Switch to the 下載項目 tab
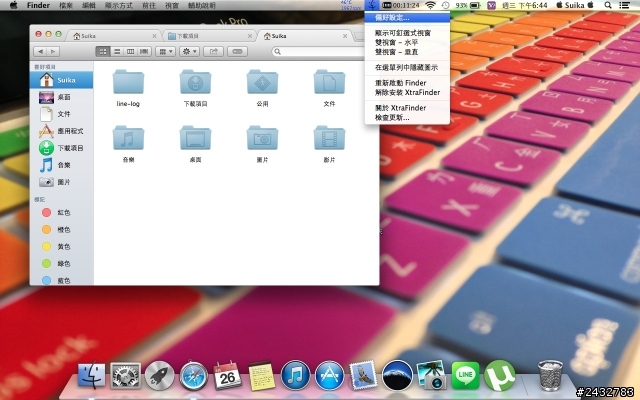Screen dimensions: 640x400 point(208,36)
